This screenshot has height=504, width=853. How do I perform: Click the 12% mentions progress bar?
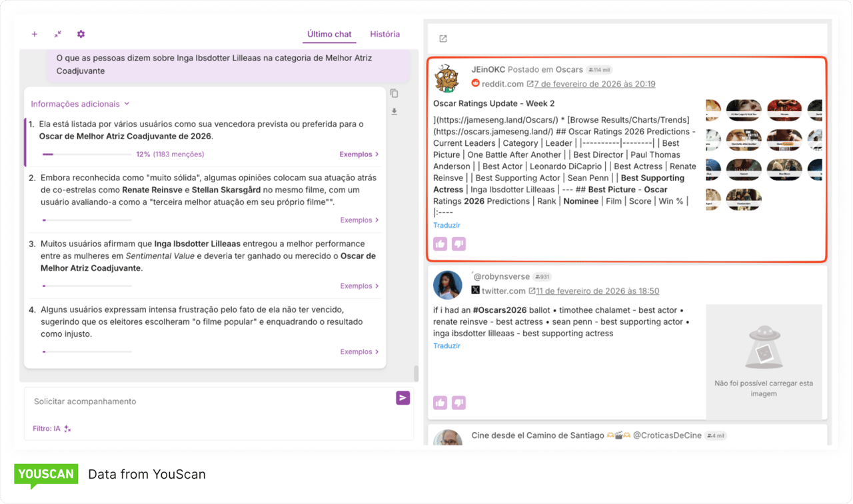[x=87, y=154]
